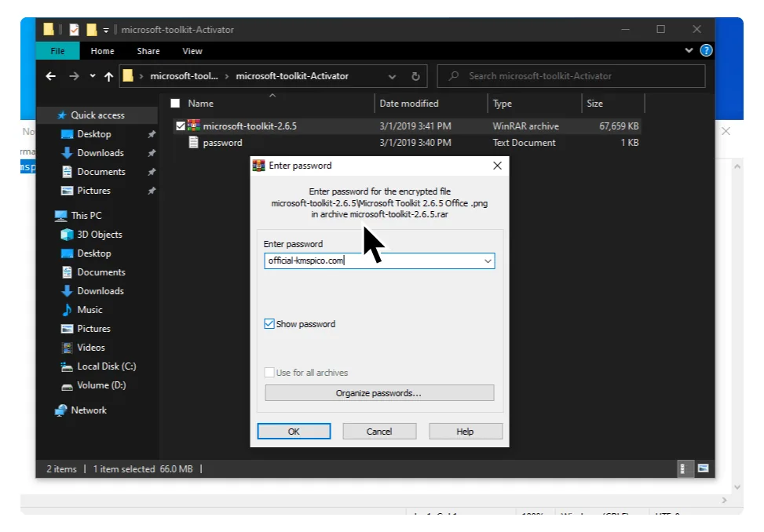Click Cancel in password dialog

point(379,432)
